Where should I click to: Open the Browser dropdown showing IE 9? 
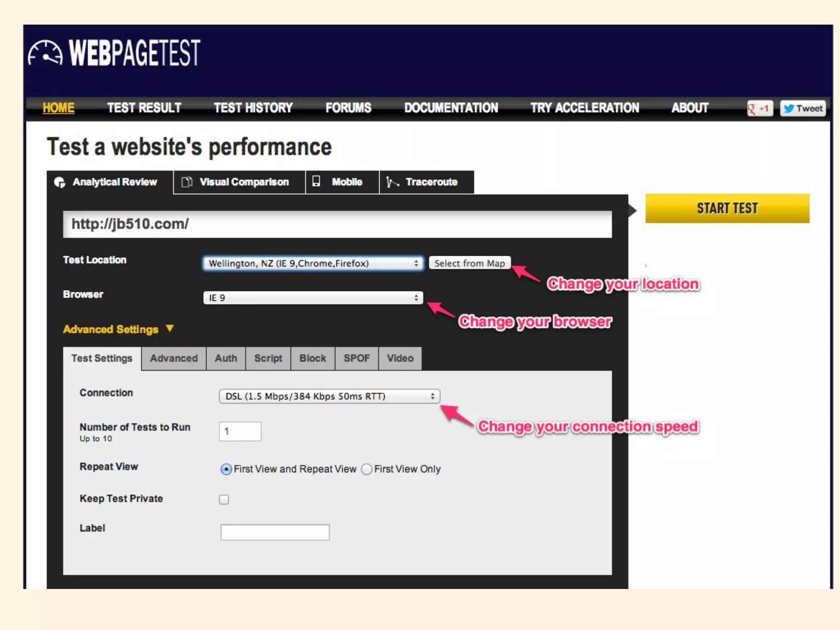313,298
